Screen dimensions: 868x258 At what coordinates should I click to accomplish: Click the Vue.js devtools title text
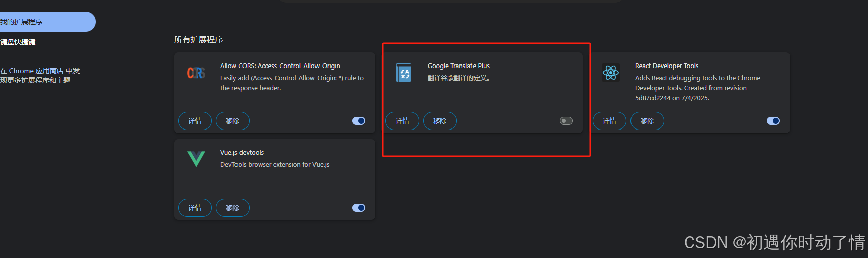point(242,153)
